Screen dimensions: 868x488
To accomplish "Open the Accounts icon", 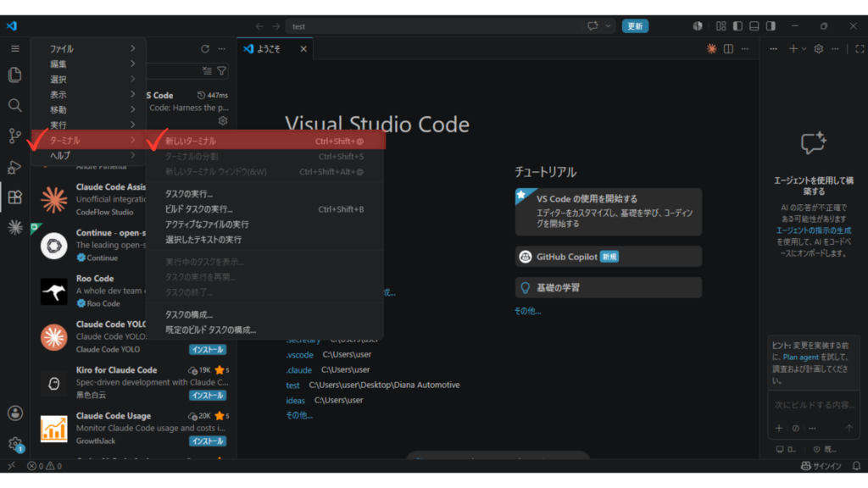I will [15, 413].
